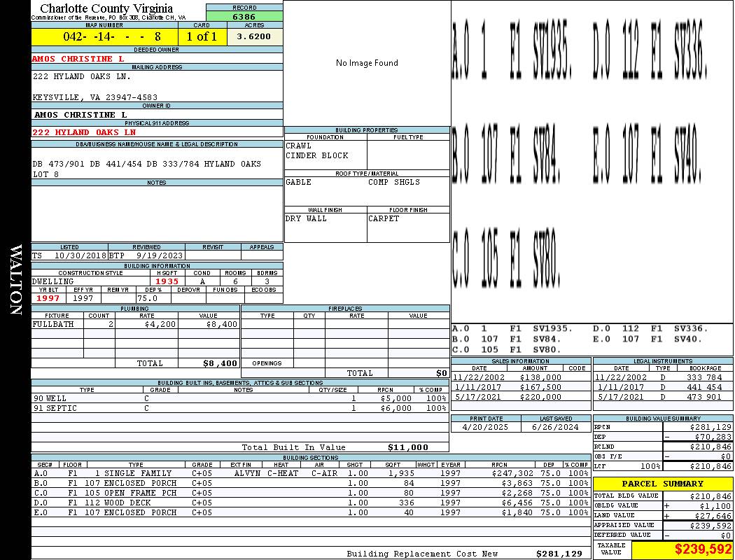This screenshot has width=735, height=560.
Task: Click the ext fin value ALVYN
Action: [247, 474]
